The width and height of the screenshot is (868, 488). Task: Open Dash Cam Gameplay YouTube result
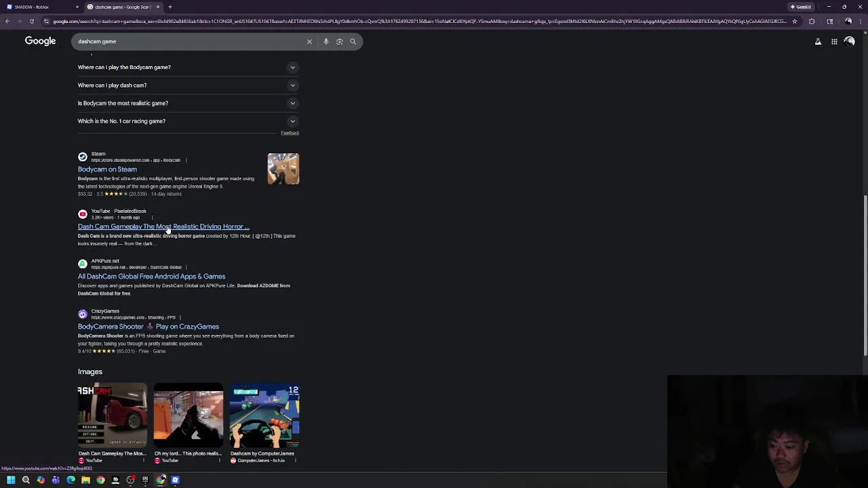163,226
